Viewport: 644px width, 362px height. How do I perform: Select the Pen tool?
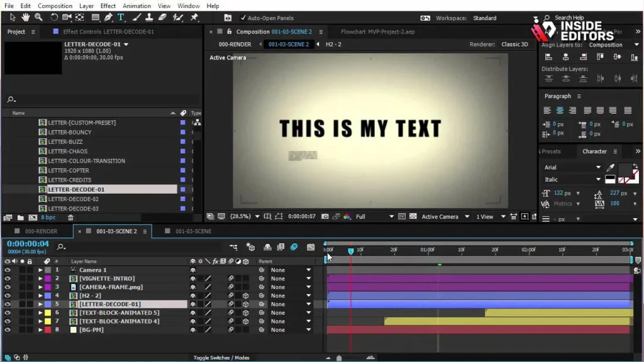pos(108,17)
